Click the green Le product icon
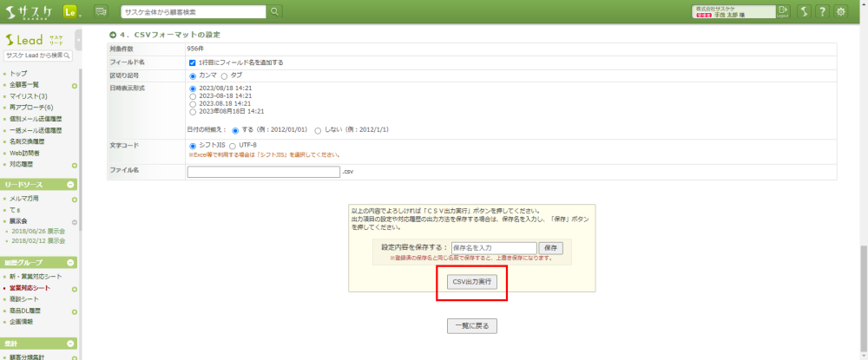This screenshot has height=360, width=868. (x=71, y=11)
